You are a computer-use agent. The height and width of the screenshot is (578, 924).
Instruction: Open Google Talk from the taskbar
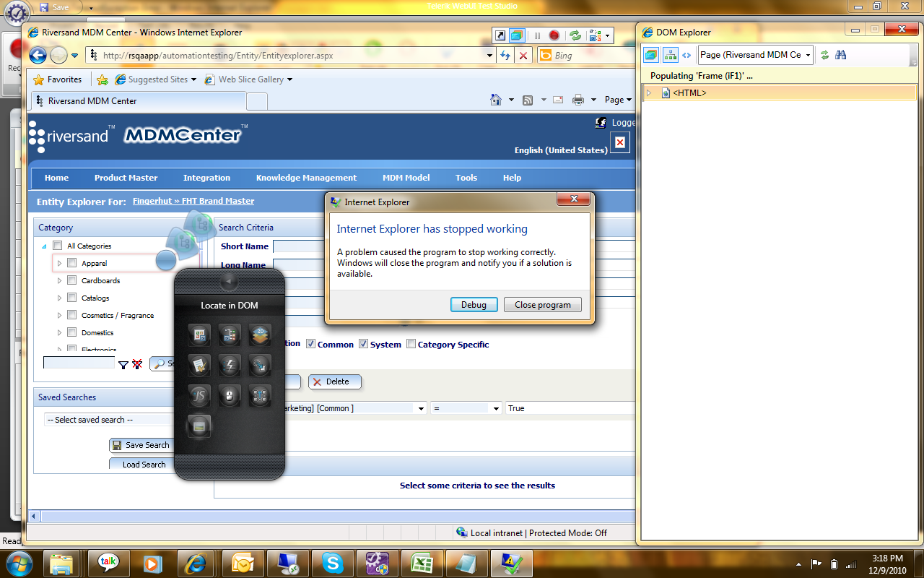click(109, 562)
